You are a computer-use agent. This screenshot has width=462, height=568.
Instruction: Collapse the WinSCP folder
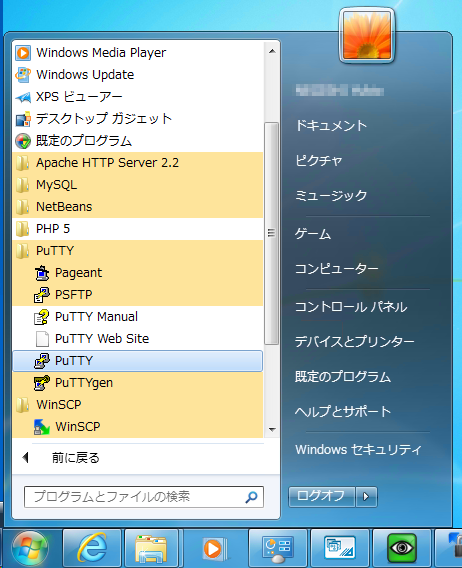click(x=138, y=405)
